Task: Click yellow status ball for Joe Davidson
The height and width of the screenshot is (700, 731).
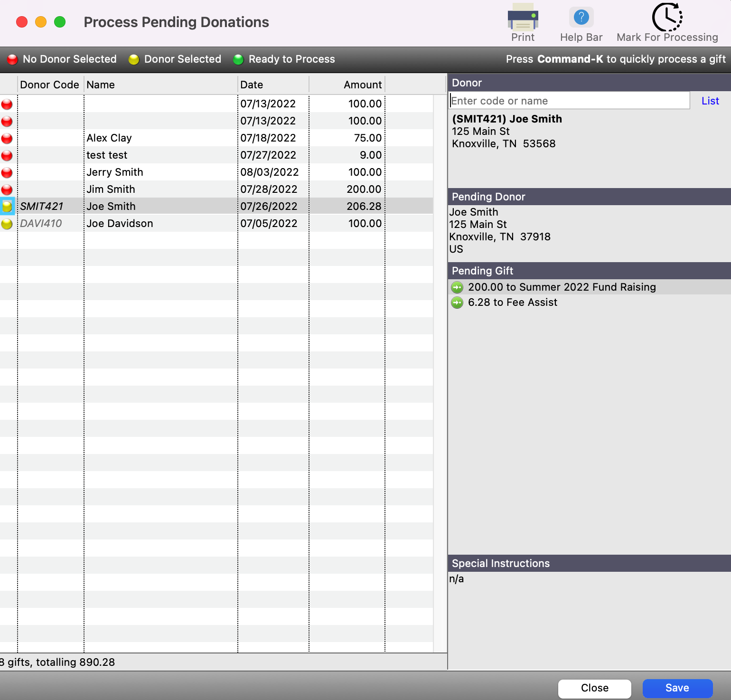Action: 7,224
